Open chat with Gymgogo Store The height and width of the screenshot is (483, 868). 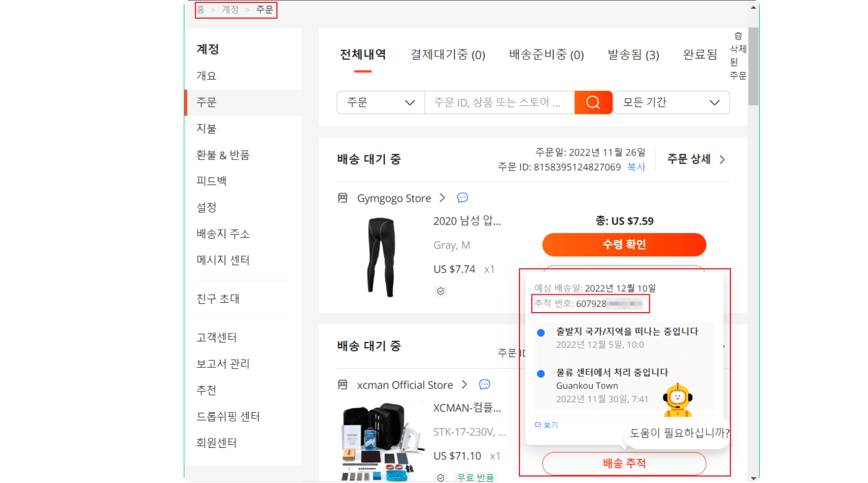(x=463, y=198)
